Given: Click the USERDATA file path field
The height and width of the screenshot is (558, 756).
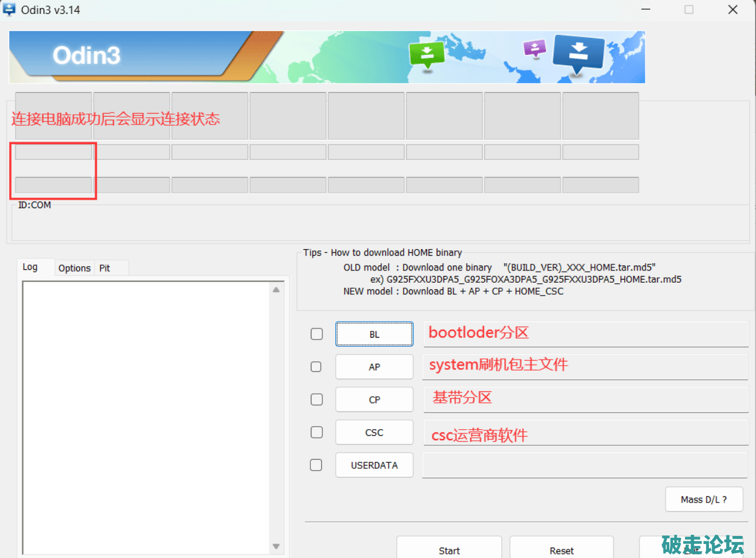Looking at the screenshot, I should click(584, 465).
